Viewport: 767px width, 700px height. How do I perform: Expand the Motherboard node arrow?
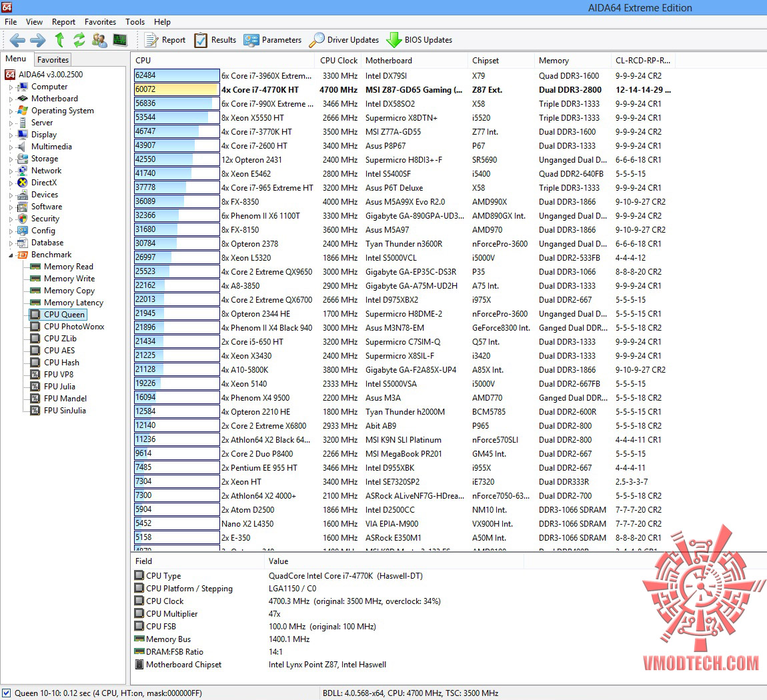pyautogui.click(x=11, y=99)
